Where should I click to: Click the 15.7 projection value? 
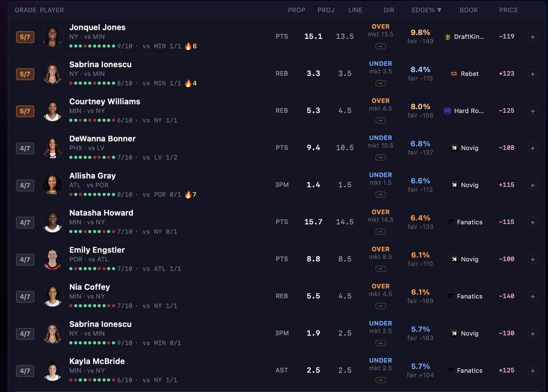(x=313, y=222)
